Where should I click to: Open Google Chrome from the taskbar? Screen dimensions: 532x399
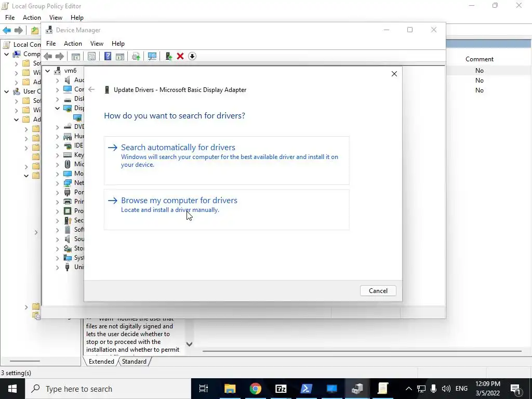pyautogui.click(x=256, y=389)
